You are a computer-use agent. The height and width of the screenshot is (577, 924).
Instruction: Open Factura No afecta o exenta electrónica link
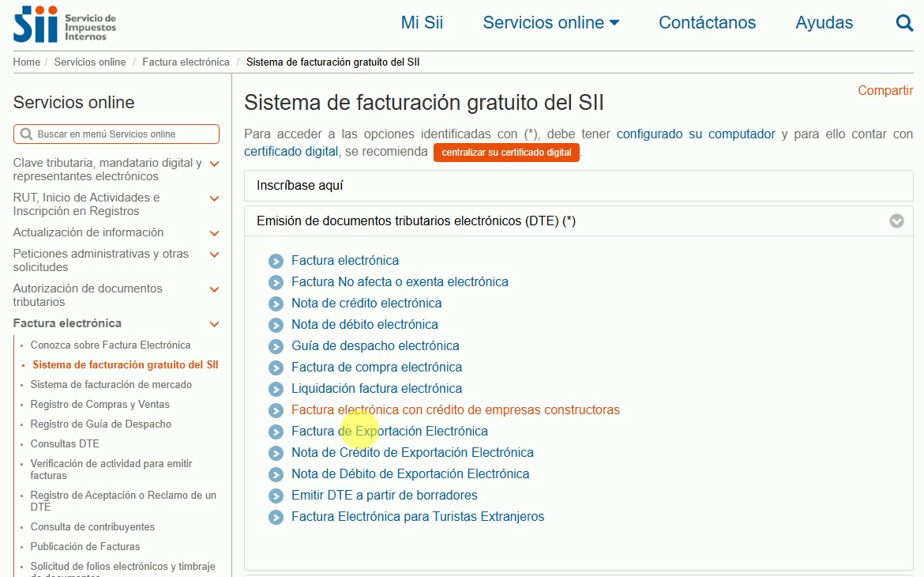click(x=400, y=281)
